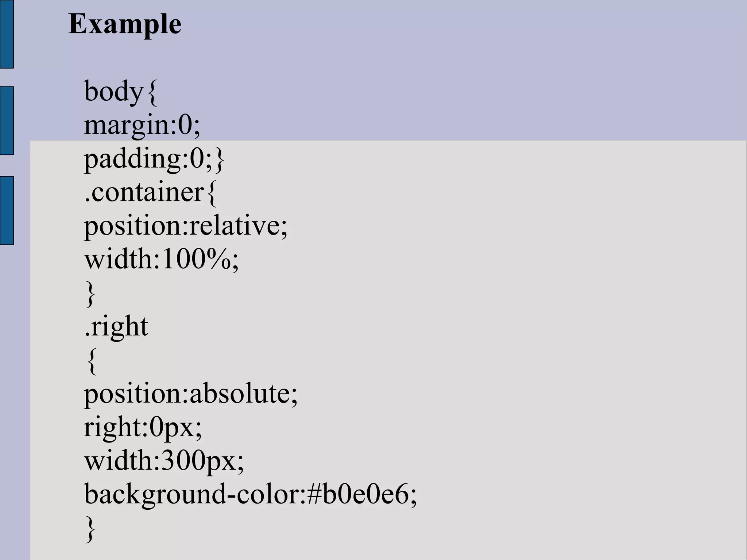Screen dimensions: 747x560
Task: Click the position:absolute; line
Action: [x=191, y=395]
